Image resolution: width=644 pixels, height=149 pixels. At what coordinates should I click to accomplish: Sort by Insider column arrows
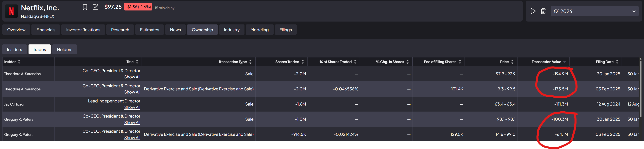click(x=19, y=62)
